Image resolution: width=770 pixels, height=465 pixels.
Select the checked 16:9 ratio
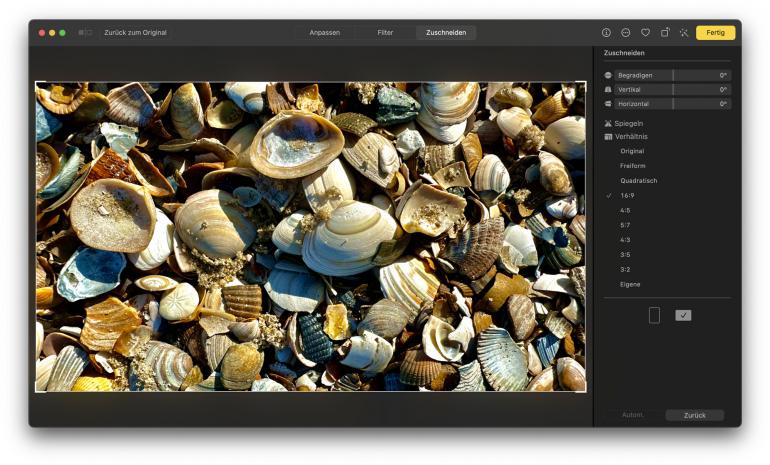627,195
